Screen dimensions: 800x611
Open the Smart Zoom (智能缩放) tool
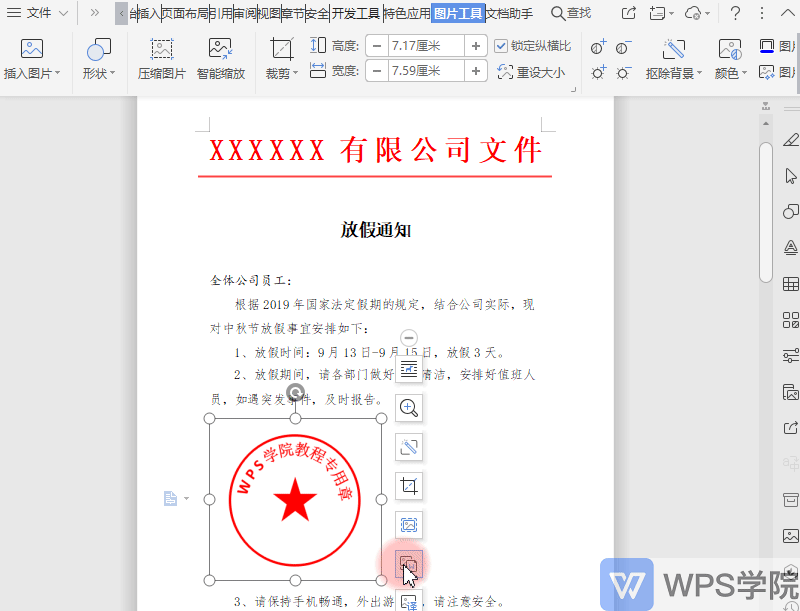click(220, 57)
